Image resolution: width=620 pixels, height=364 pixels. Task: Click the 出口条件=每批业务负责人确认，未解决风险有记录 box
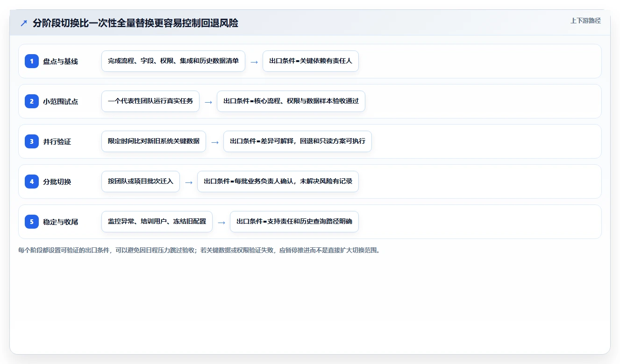278,182
